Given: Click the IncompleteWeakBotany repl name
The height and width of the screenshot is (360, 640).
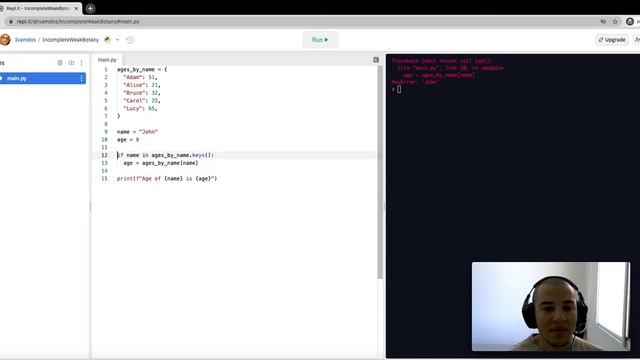Looking at the screenshot, I should click(x=70, y=40).
